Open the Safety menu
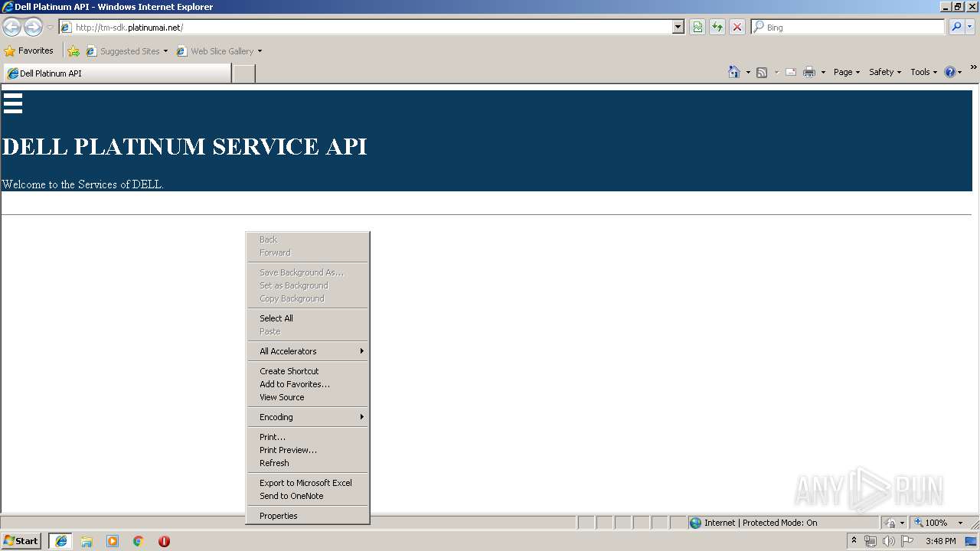The image size is (980, 551). point(885,72)
